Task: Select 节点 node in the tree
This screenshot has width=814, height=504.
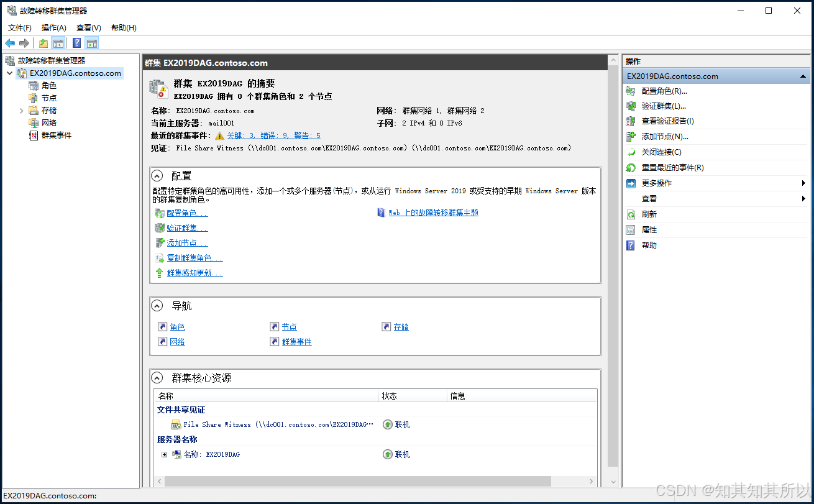Action: coord(49,98)
